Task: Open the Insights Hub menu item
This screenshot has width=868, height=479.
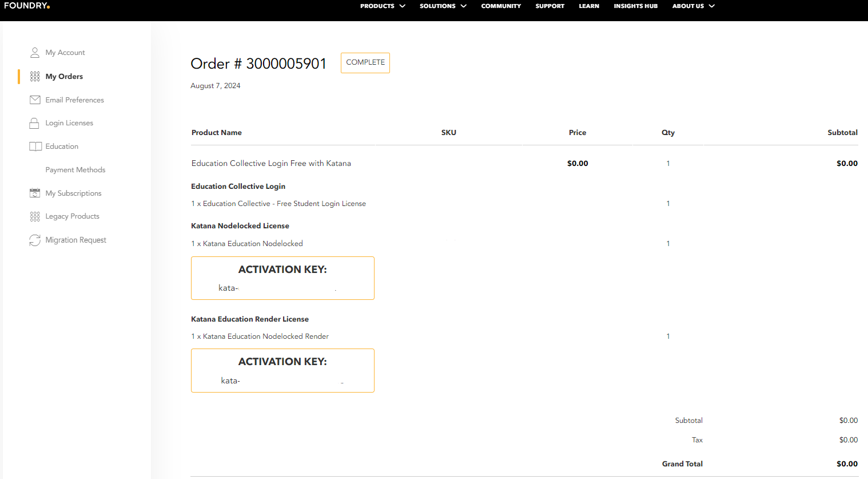Action: [x=635, y=6]
